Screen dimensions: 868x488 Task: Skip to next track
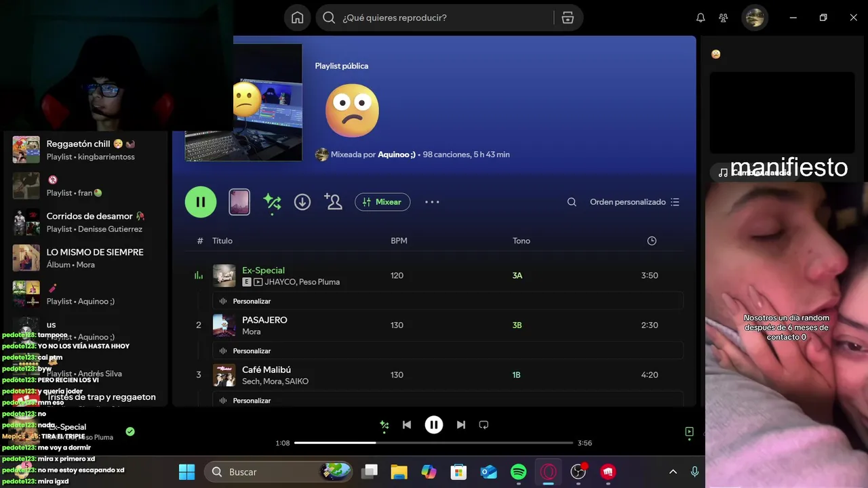[x=461, y=425]
